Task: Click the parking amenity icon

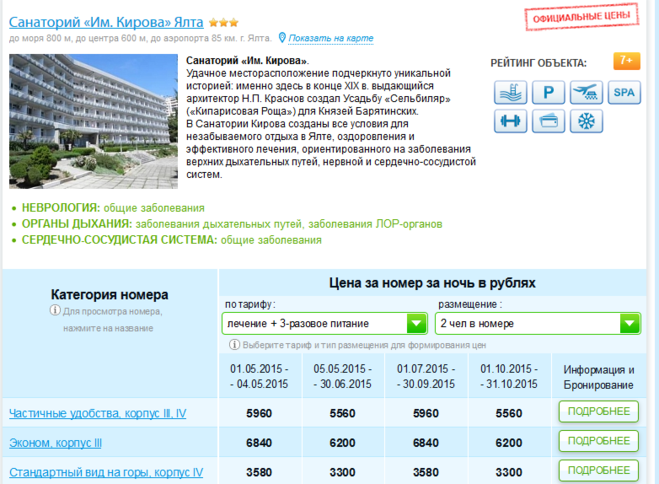Action: pos(548,93)
